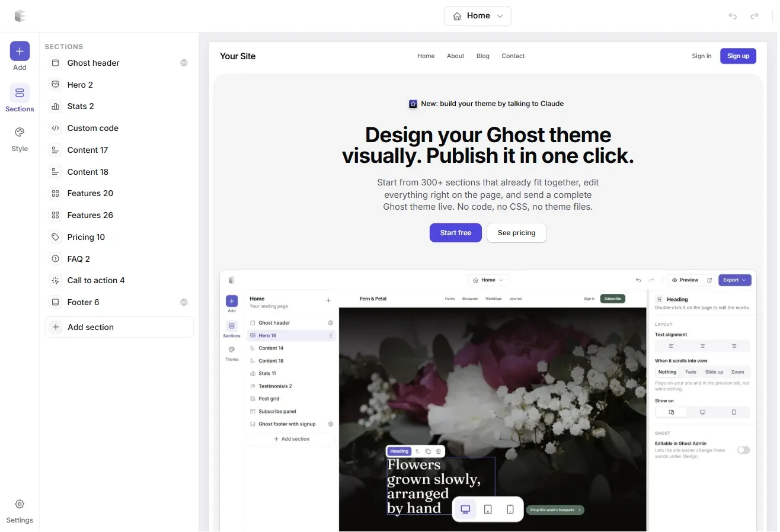Screen dimensions: 780x532
Task: Undo the last change
Action: tap(733, 16)
